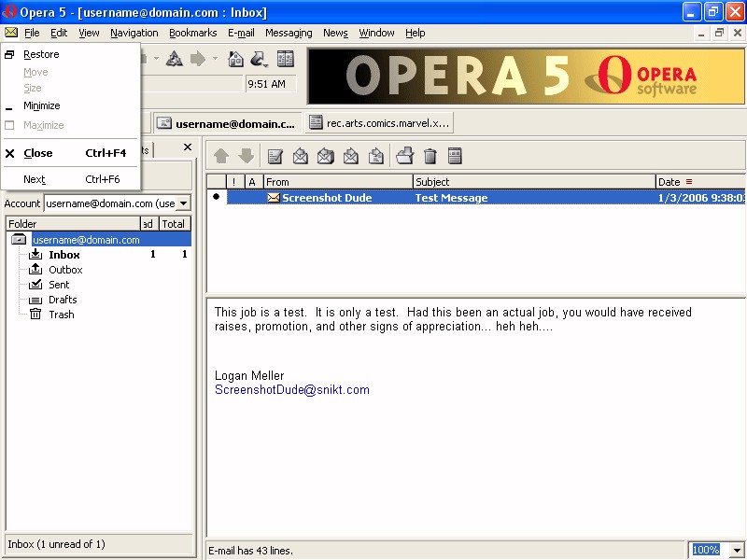Image resolution: width=747 pixels, height=560 pixels.
Task: Click the envelope icon on Screenshot Dude row
Action: coord(274,198)
